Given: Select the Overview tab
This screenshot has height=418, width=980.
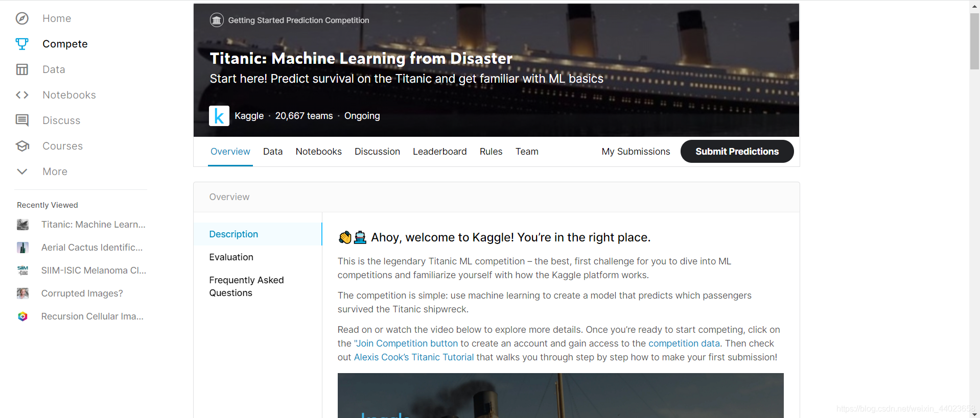Looking at the screenshot, I should coord(230,152).
